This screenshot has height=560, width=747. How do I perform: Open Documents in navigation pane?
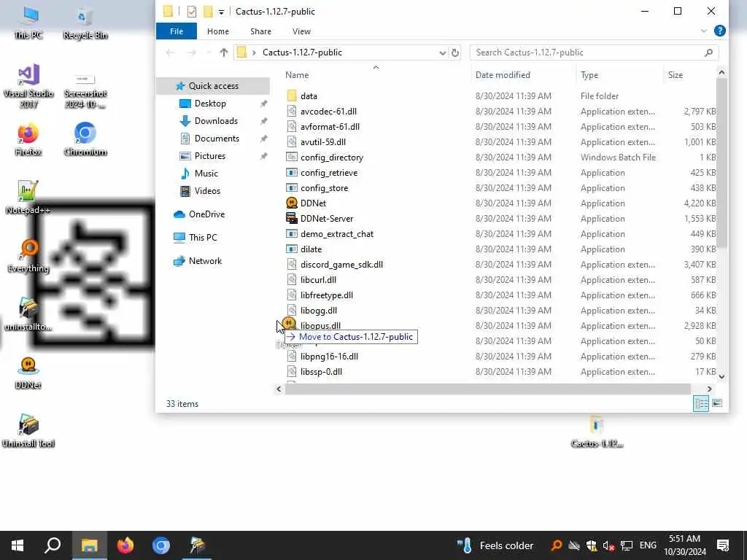(x=217, y=138)
